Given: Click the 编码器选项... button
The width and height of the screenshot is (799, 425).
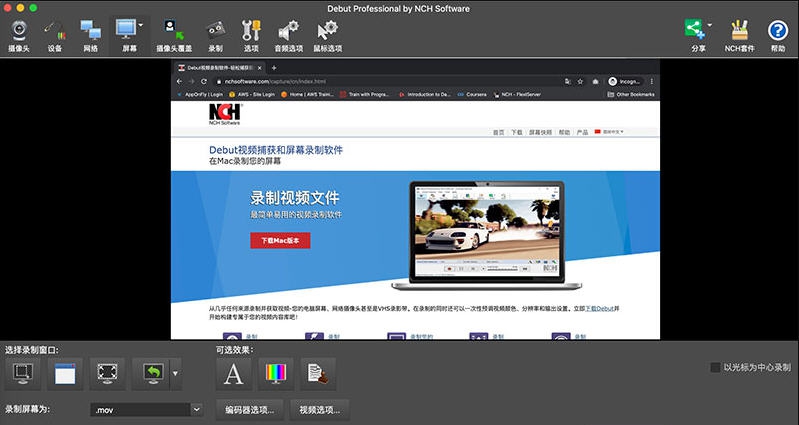Looking at the screenshot, I should 250,409.
